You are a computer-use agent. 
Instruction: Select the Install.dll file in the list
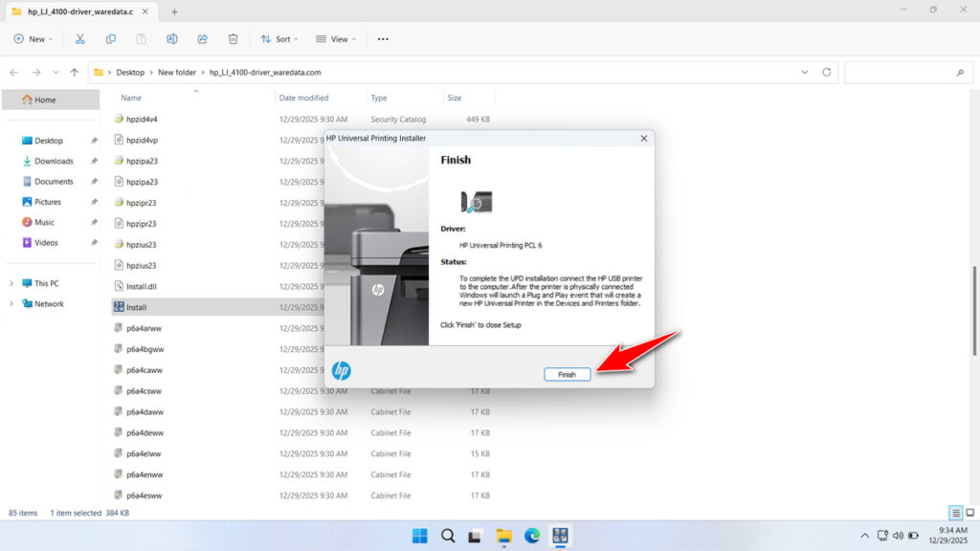(x=153, y=285)
